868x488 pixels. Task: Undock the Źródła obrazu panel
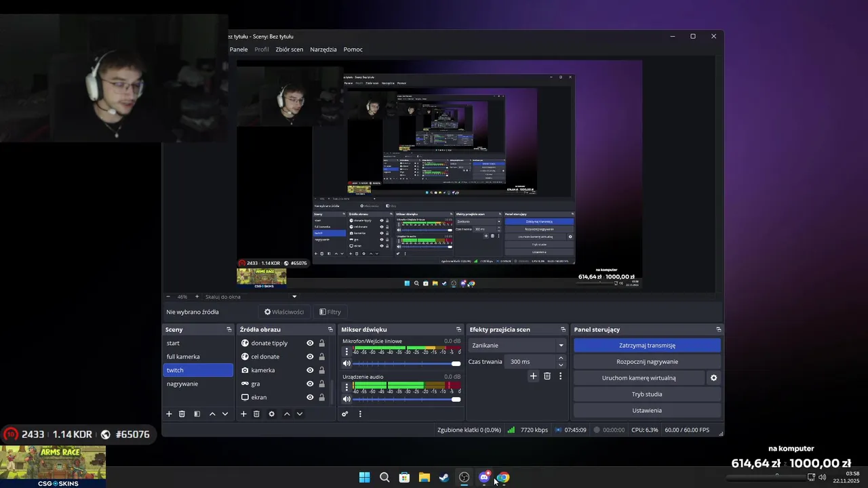click(x=331, y=329)
